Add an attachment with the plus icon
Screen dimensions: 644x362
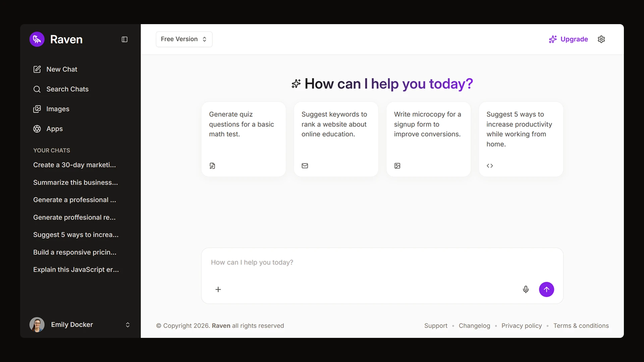[218, 289]
